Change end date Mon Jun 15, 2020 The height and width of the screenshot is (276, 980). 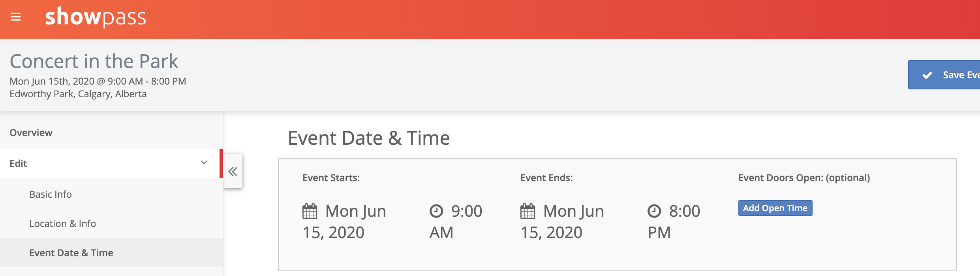[562, 222]
